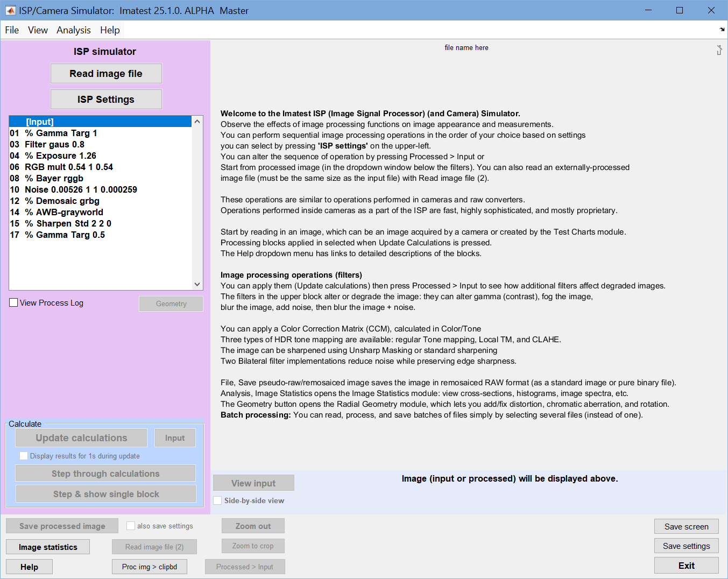Check 'Display results for 1s during update'
728x579 pixels.
pos(24,456)
